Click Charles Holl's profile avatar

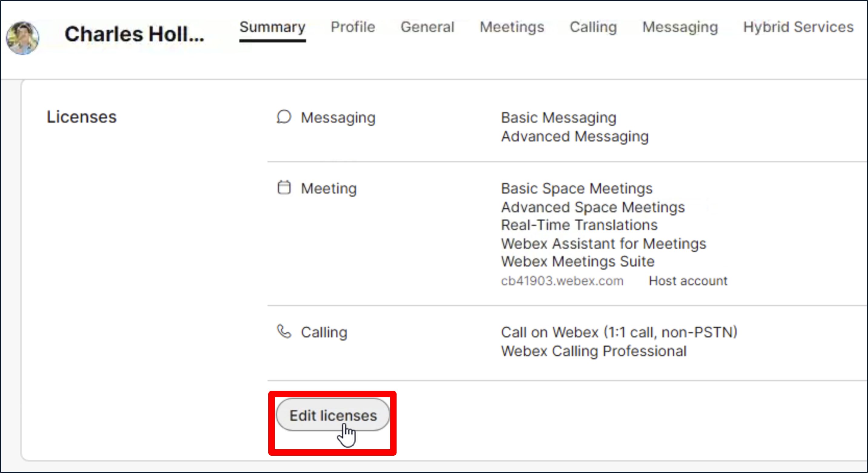22,37
